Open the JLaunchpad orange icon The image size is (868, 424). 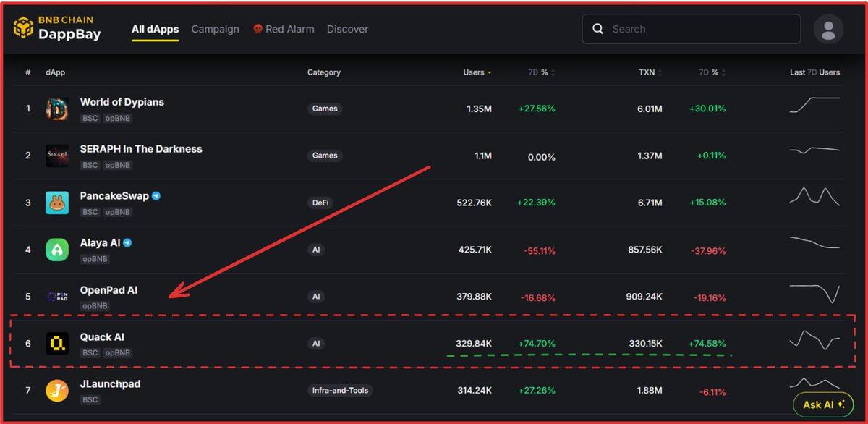click(x=57, y=391)
